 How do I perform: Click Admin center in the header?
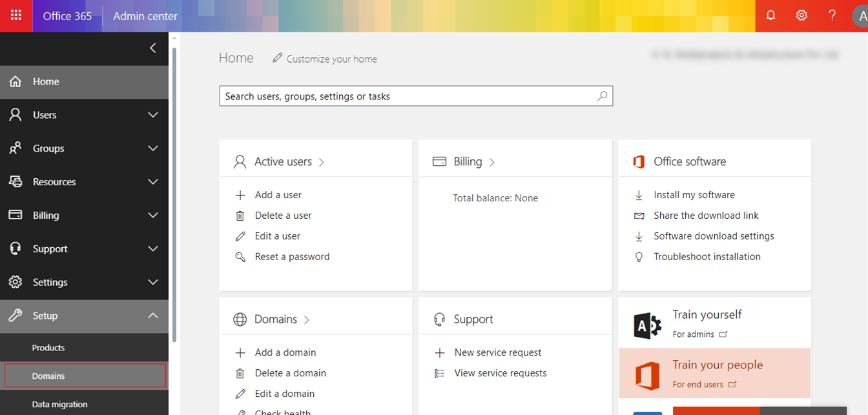coord(145,16)
